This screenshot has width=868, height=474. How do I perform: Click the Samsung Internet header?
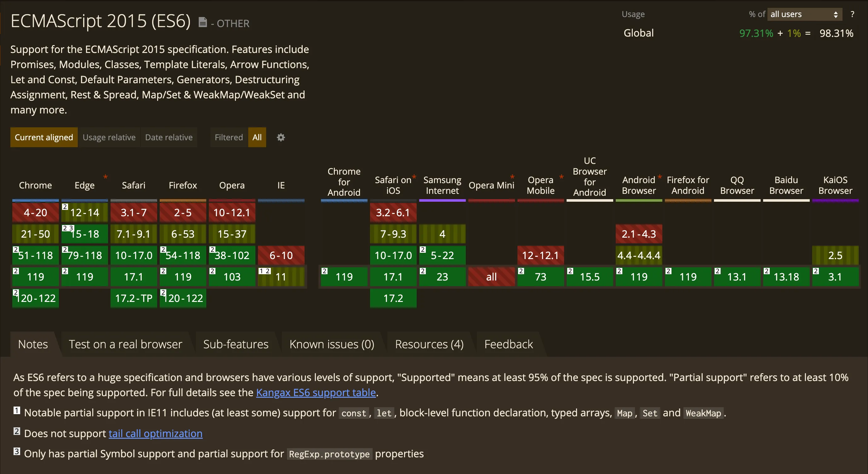pyautogui.click(x=442, y=185)
